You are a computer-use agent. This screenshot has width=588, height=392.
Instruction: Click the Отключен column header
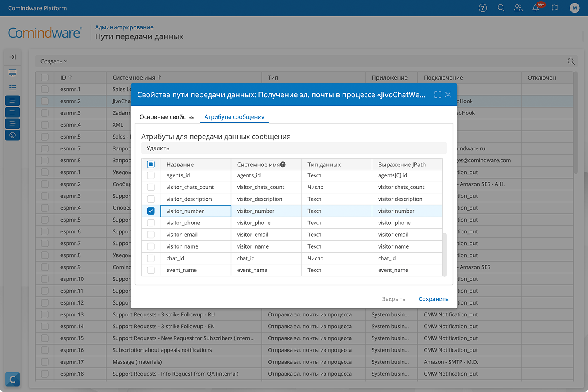coord(547,78)
